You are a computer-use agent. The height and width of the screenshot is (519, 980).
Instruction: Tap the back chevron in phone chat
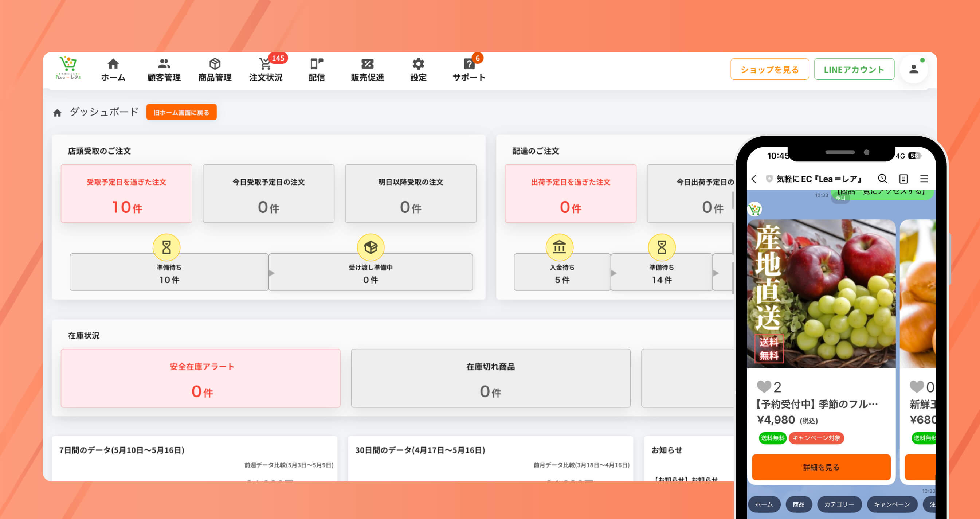click(754, 179)
